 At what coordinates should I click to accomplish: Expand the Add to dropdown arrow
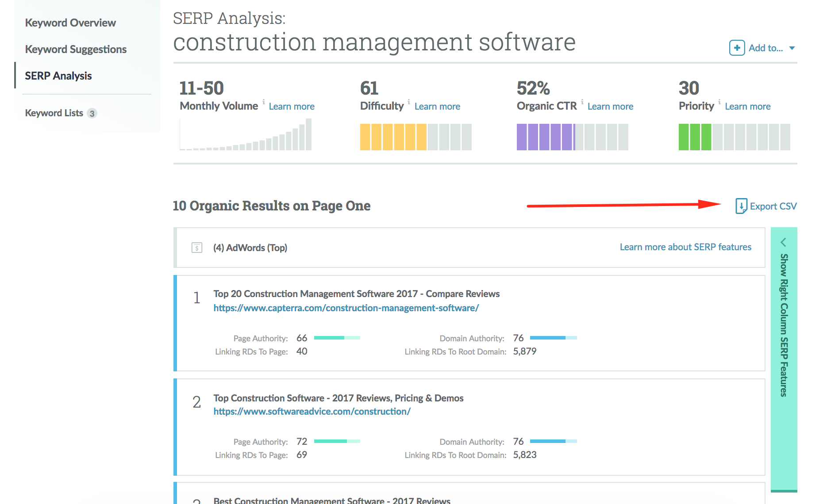(792, 48)
